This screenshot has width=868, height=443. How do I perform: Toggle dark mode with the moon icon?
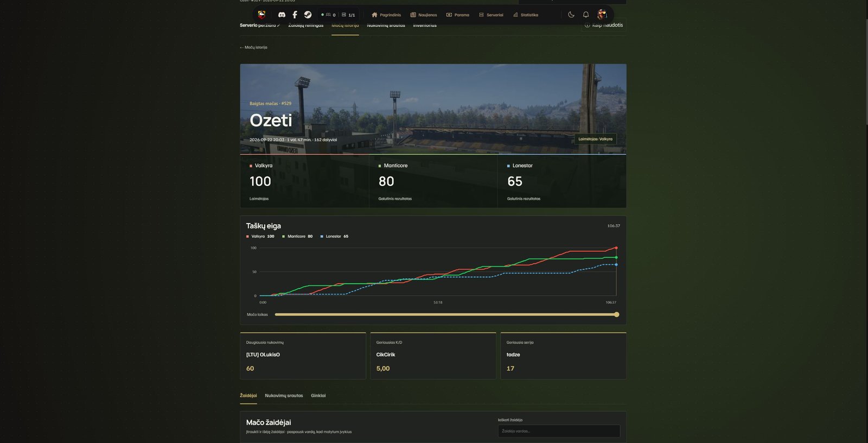(x=571, y=15)
